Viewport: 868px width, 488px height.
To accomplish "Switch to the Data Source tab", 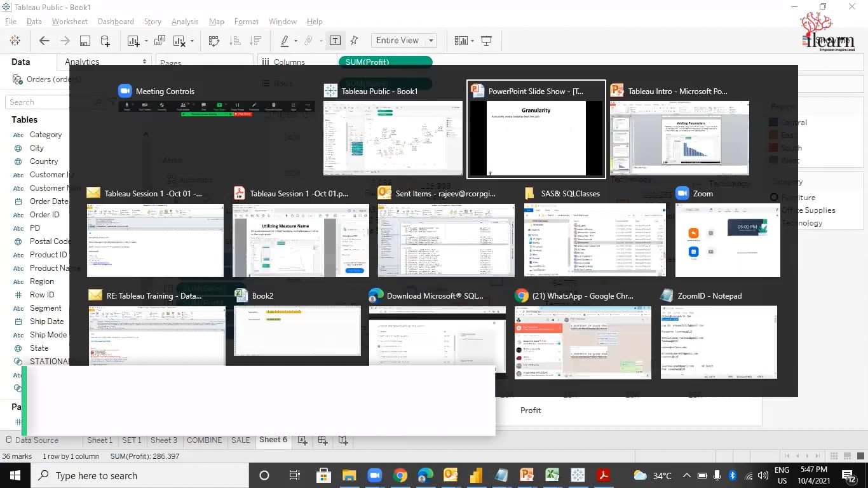I will 32,440.
